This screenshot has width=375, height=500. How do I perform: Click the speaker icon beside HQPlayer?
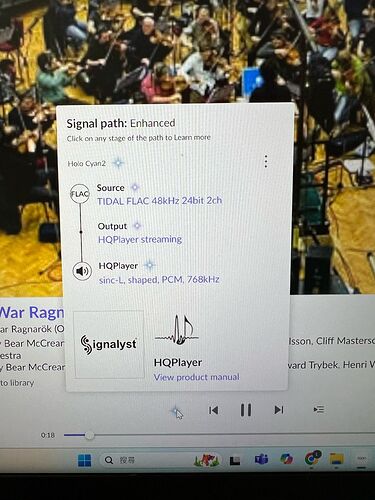[82, 271]
